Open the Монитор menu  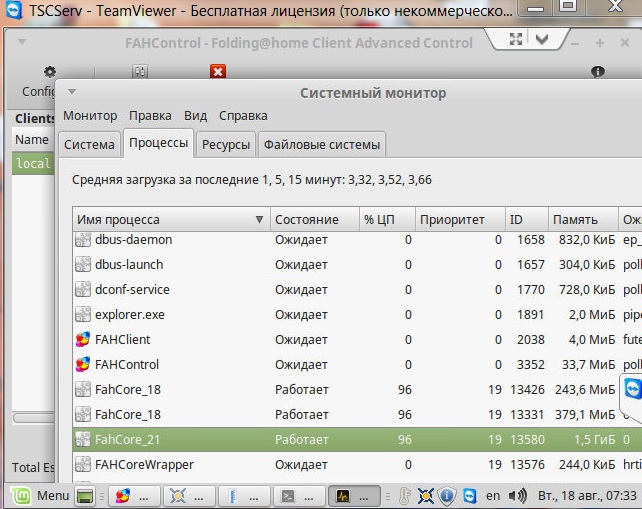(x=90, y=116)
